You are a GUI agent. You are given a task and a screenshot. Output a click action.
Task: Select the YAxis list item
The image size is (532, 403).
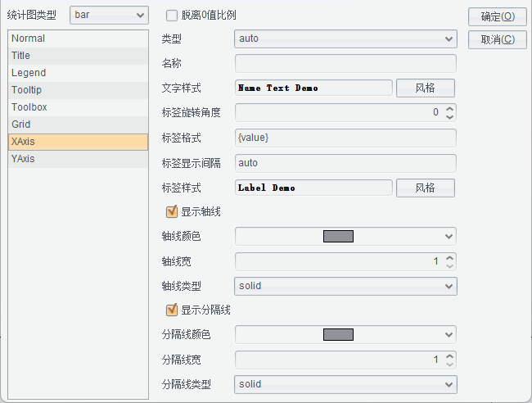[77, 159]
